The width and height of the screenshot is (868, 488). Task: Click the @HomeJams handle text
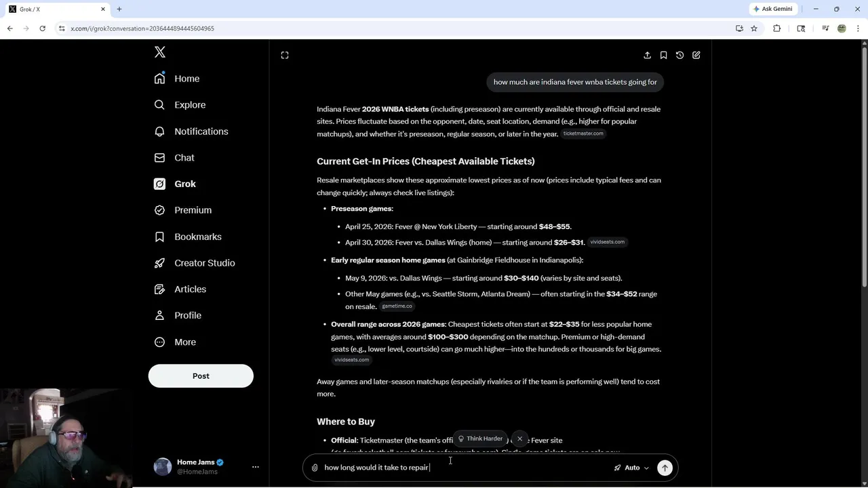(x=197, y=472)
